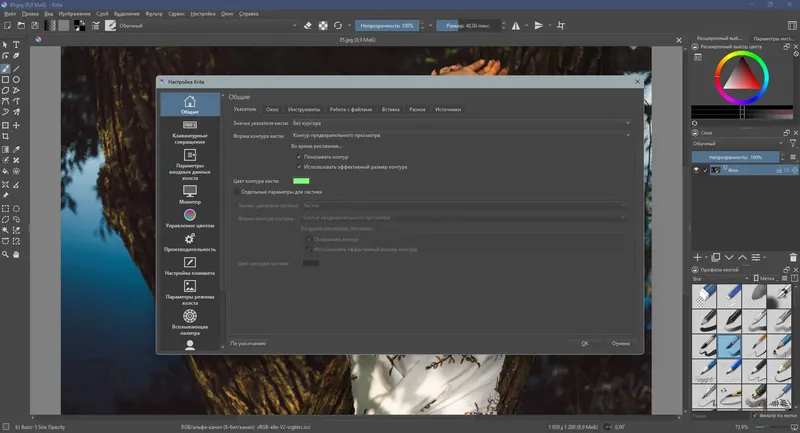The image size is (800, 433).
Task: Open the layer blend mode Обычный dropdown
Action: click(x=735, y=144)
